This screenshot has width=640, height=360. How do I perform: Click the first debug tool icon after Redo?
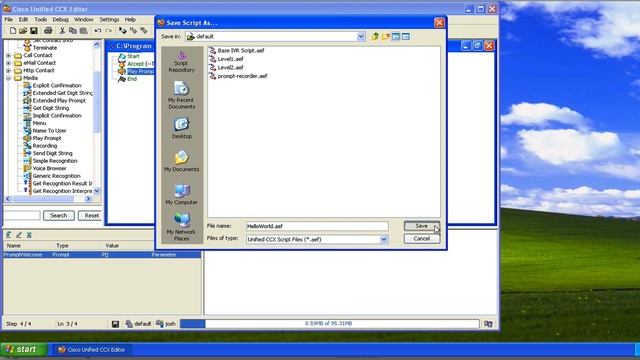click(122, 31)
